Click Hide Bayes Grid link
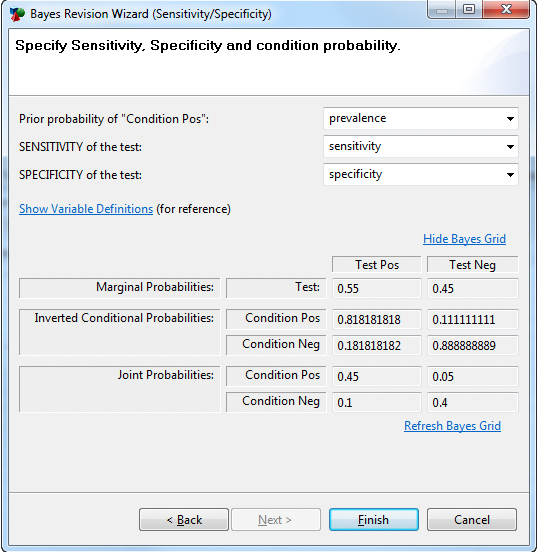This screenshot has height=552, width=538. click(x=464, y=239)
